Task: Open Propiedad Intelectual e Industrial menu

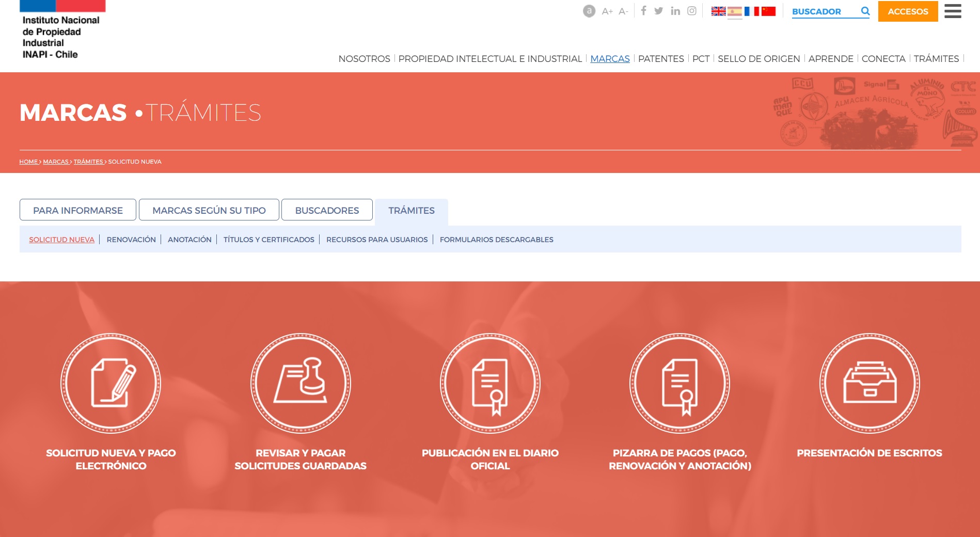Action: point(490,59)
